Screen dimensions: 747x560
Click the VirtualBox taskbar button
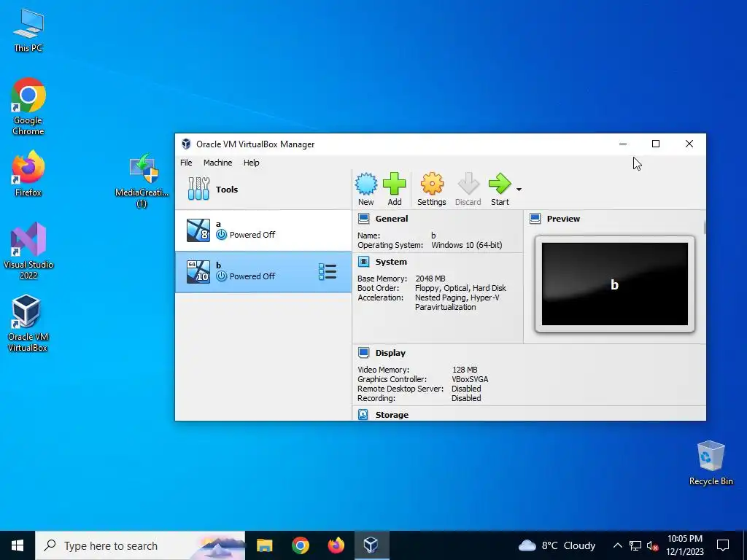(371, 545)
